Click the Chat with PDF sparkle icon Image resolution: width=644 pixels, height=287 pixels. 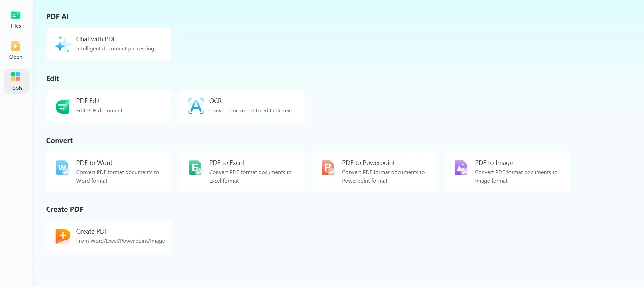[x=63, y=44]
